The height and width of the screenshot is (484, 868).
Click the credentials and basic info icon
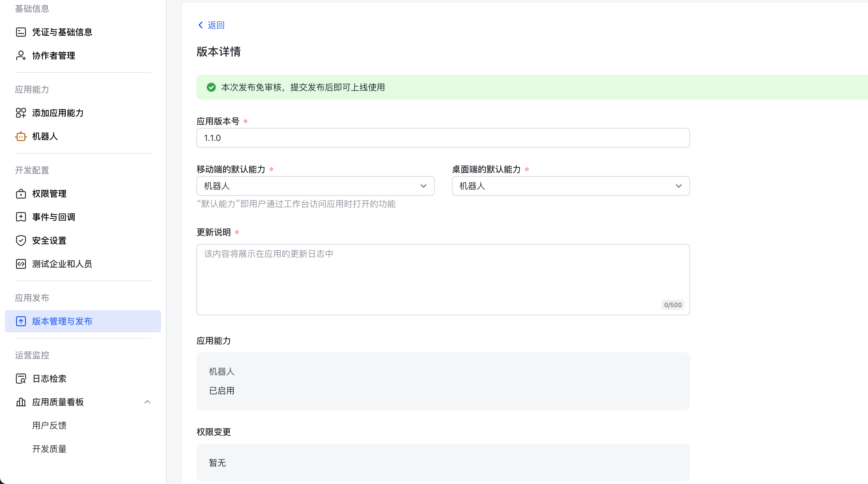click(21, 32)
